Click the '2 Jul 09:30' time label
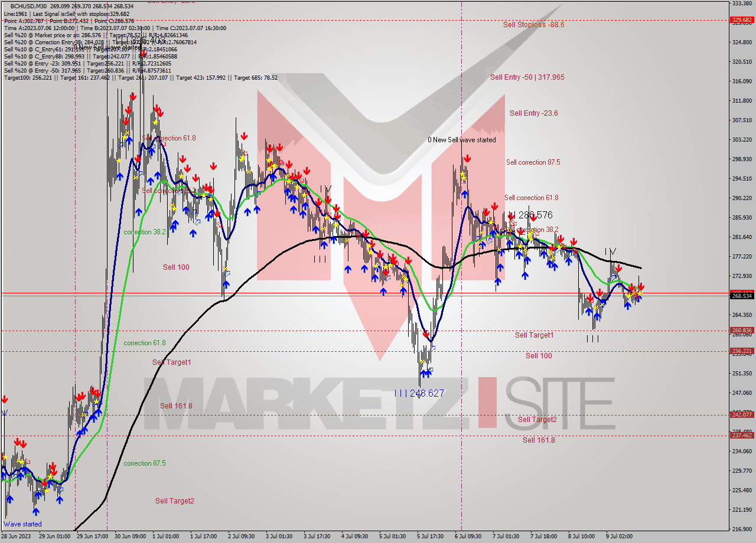Screen dimensions: 756x543 [x=240, y=537]
